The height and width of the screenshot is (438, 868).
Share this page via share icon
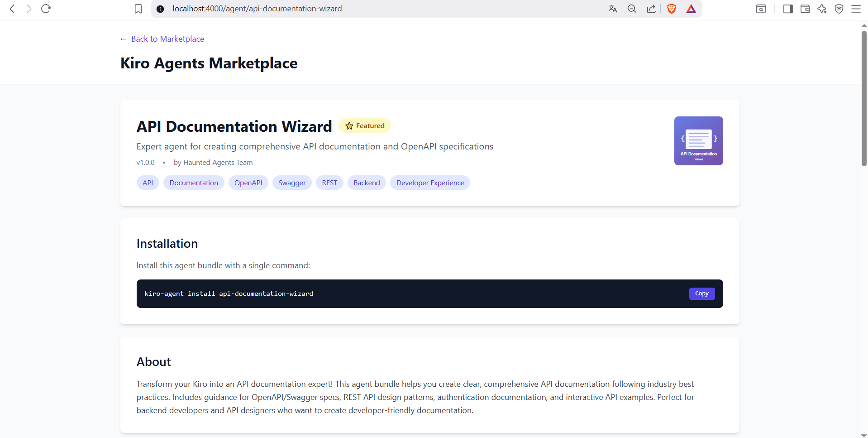[x=651, y=9]
